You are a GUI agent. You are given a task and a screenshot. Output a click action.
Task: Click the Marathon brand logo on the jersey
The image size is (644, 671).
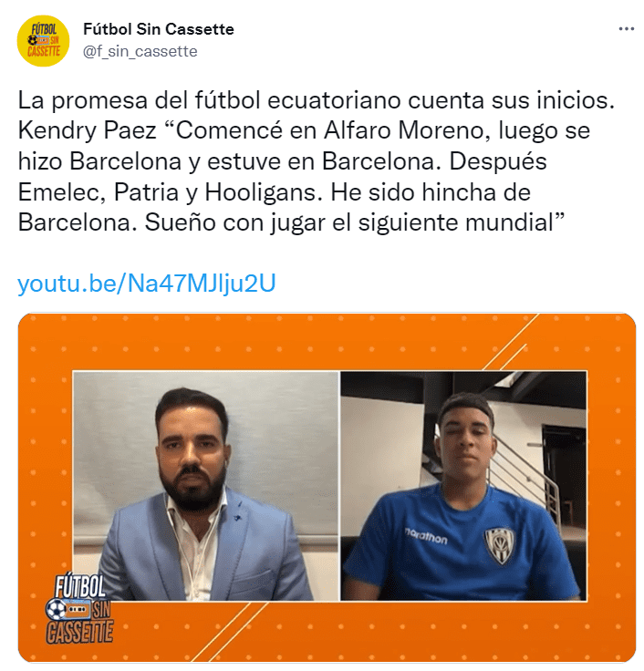click(x=426, y=536)
